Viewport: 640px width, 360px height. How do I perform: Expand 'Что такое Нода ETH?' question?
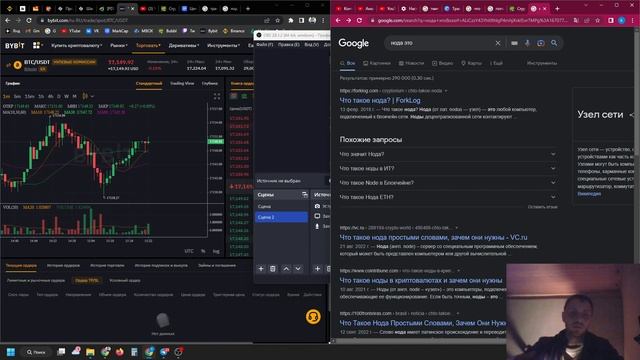tap(448, 197)
